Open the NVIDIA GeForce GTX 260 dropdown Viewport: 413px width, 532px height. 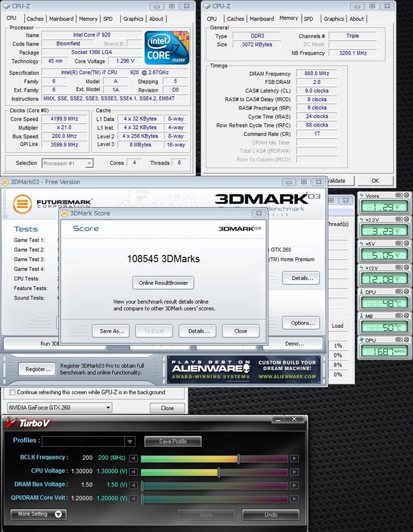(x=108, y=407)
